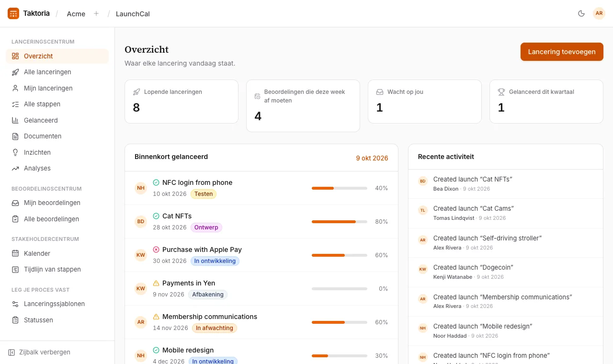
Task: Open Beoordelingen die deze week card
Action: tap(303, 106)
